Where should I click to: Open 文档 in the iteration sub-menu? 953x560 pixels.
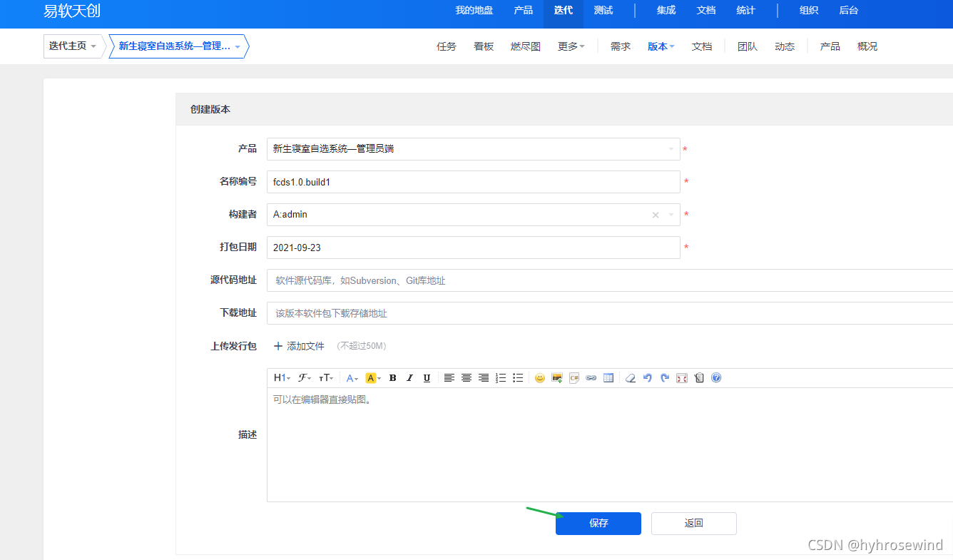(702, 46)
